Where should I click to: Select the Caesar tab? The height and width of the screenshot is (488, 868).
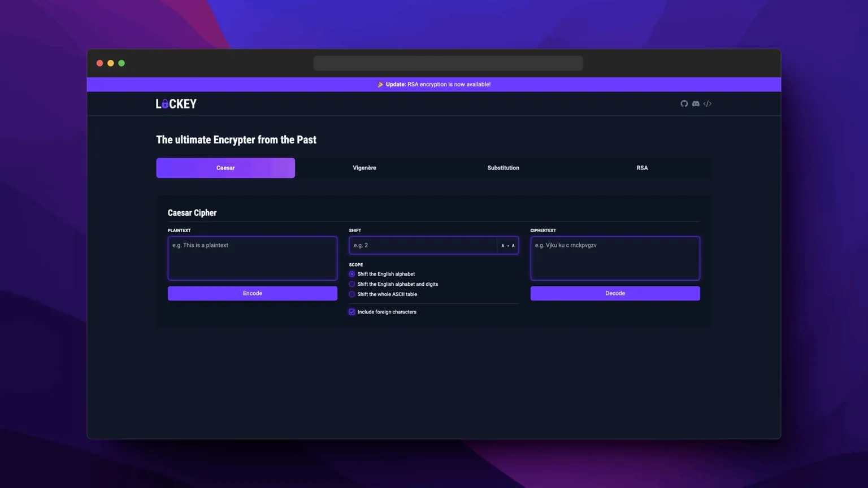coord(225,167)
